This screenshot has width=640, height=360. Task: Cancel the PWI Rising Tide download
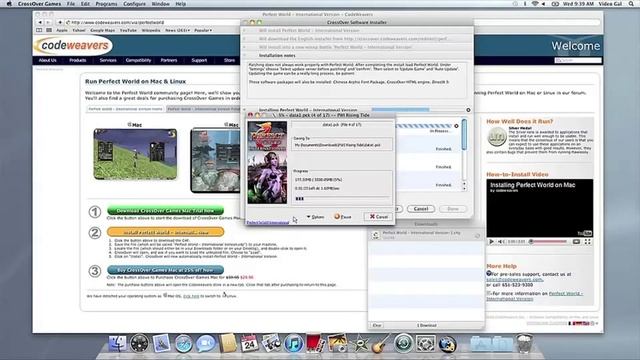tap(378, 217)
